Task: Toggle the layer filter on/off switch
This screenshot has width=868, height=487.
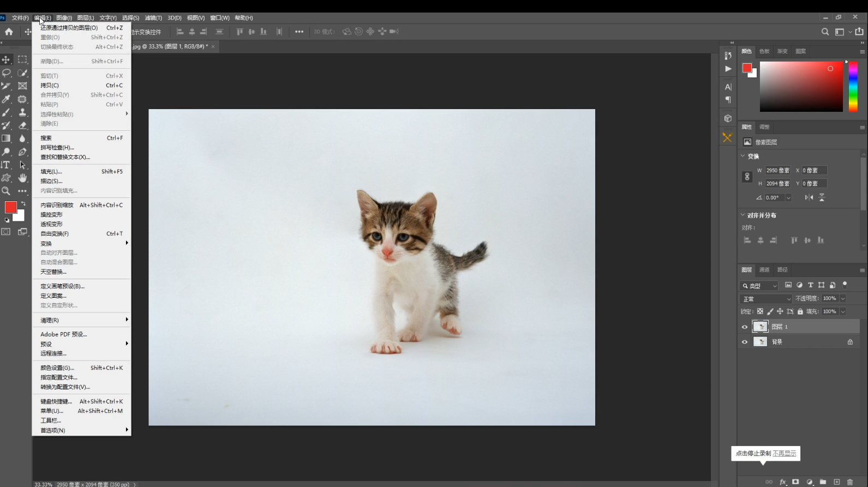Action: (845, 285)
